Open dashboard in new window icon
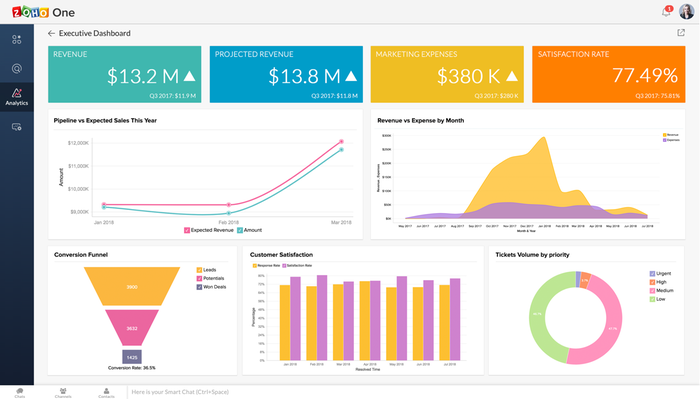Image resolution: width=700 pixels, height=399 pixels. [681, 33]
